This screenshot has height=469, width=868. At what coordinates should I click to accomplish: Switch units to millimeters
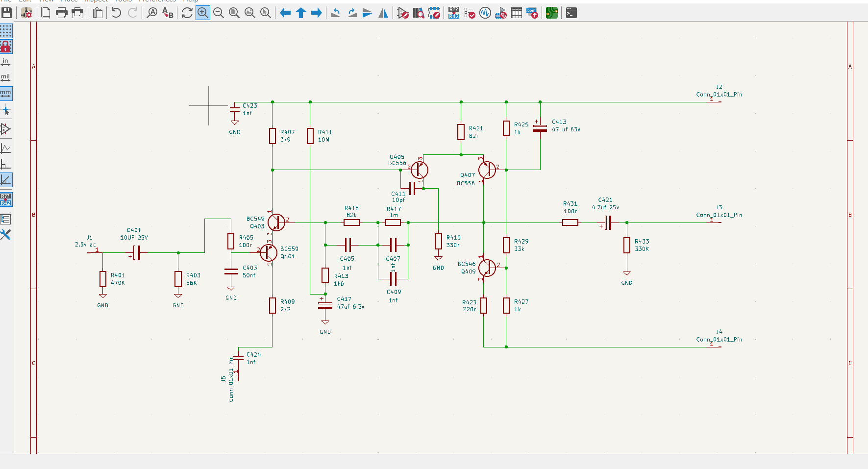click(x=6, y=94)
